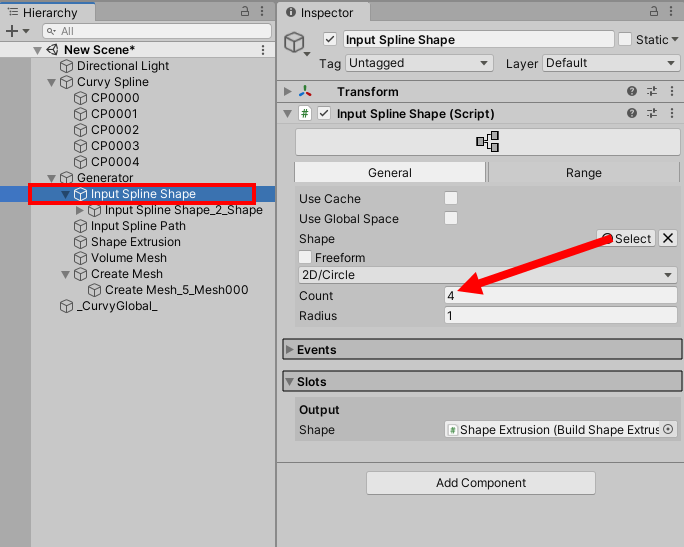Click object picker circle for Output Shape
Image resolution: width=684 pixels, height=547 pixels.
coord(668,429)
